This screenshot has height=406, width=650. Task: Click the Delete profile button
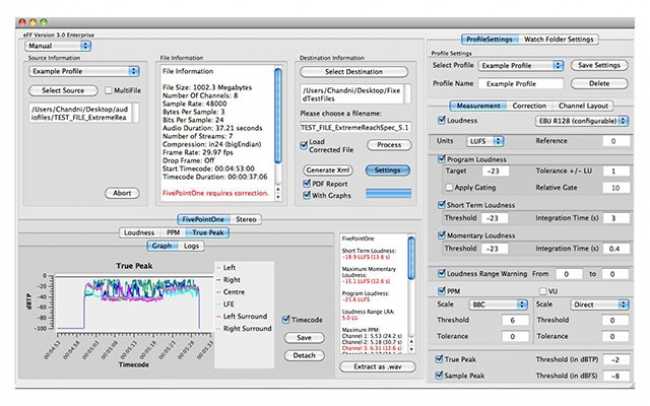[599, 83]
